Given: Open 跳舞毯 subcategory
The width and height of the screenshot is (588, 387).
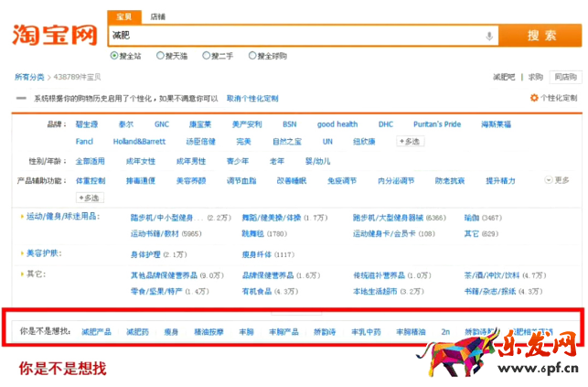Looking at the screenshot, I should [x=252, y=233].
